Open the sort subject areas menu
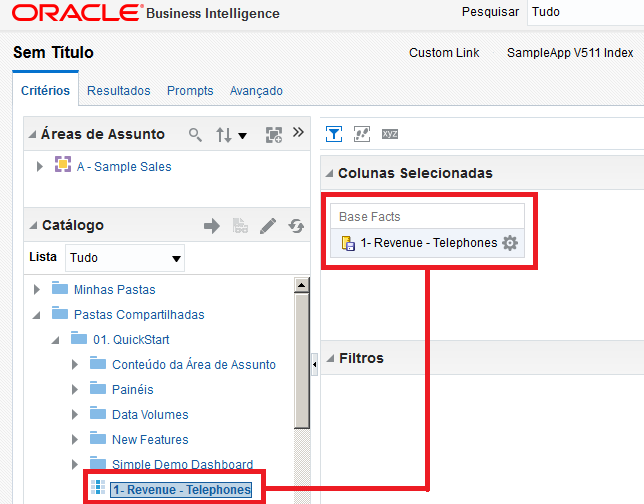Image resolution: width=644 pixels, height=504 pixels. (232, 134)
